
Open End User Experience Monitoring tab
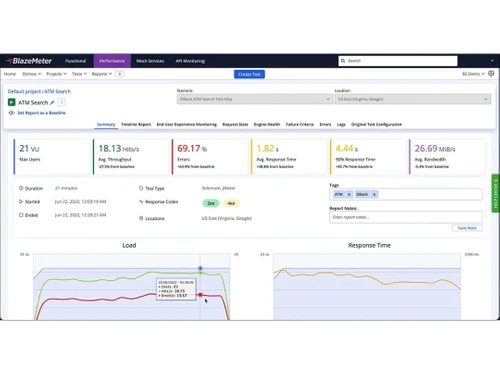click(187, 125)
